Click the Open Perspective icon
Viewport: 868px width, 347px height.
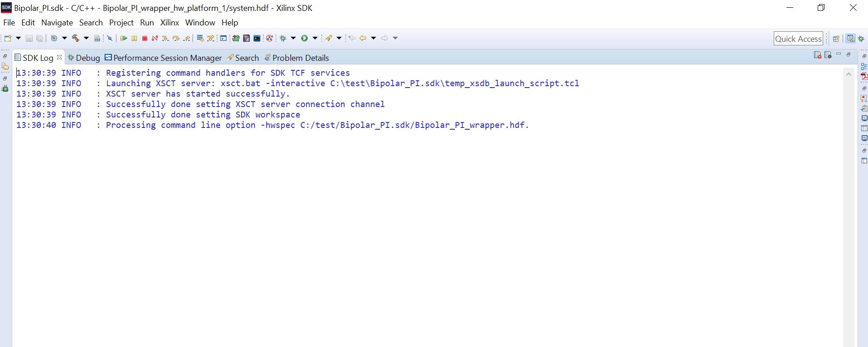tap(836, 39)
